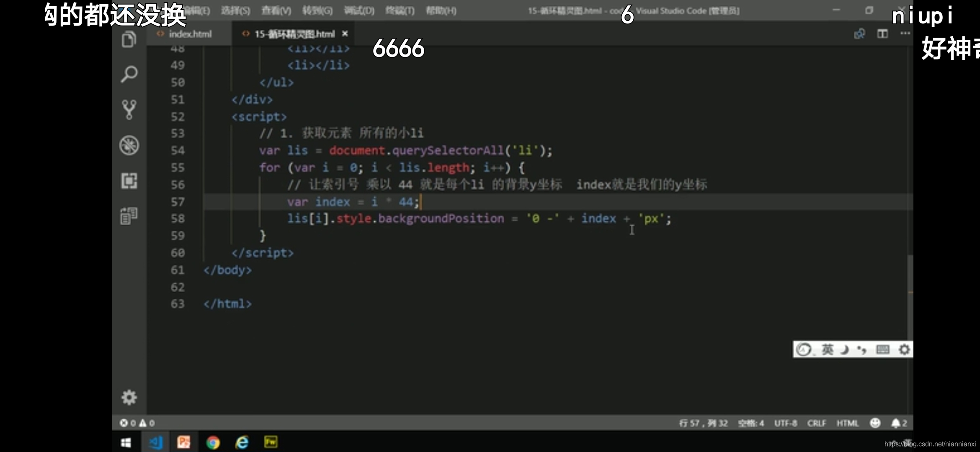Open IME soft keyboard icon
Viewport: 980px width, 452px height.
point(882,349)
